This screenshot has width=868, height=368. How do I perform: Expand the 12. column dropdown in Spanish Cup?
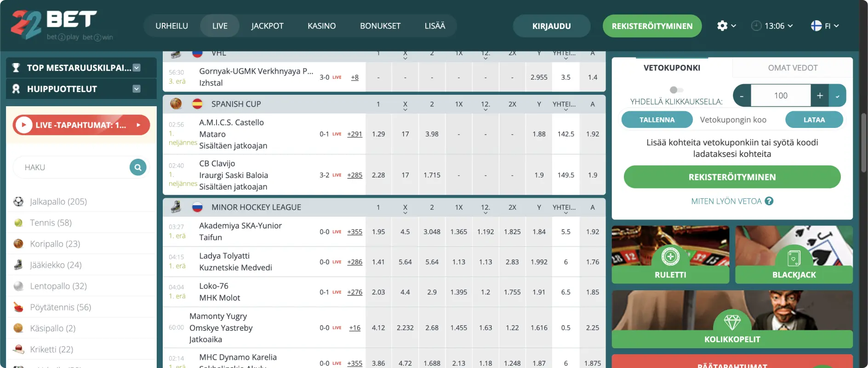[x=485, y=110]
